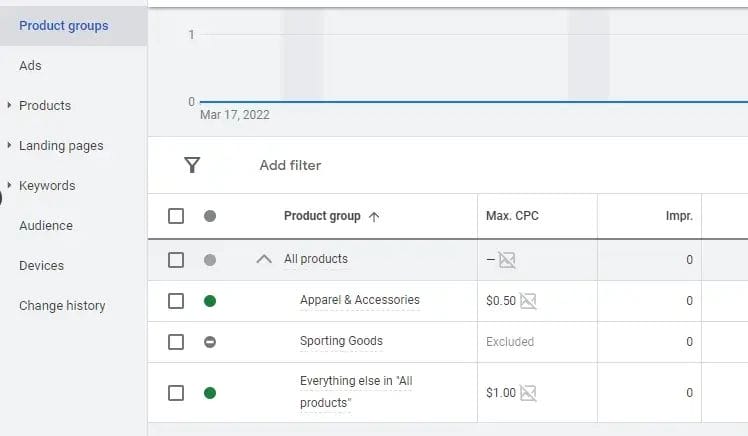748x436 pixels.
Task: Expand the Products sidebar section arrow
Action: pos(9,105)
